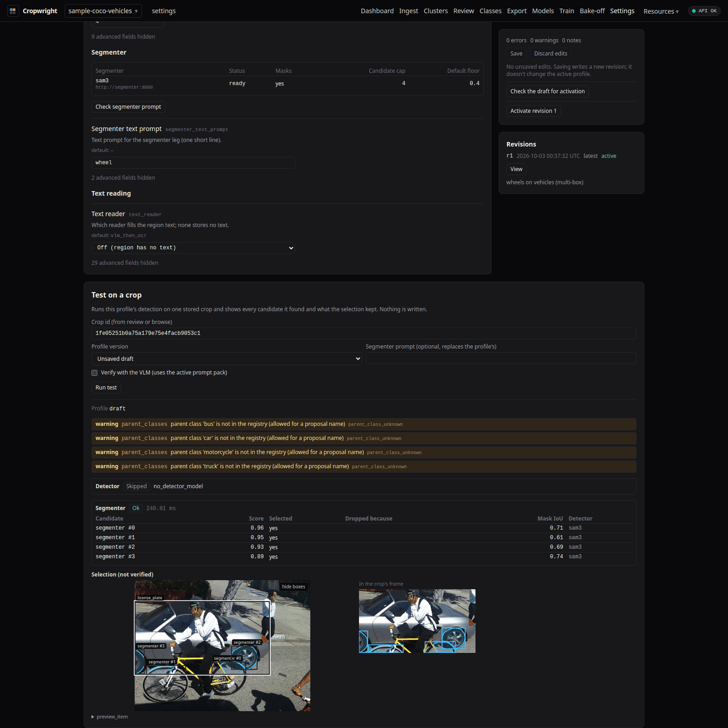
Task: Navigate to Clusters
Action: [436, 11]
